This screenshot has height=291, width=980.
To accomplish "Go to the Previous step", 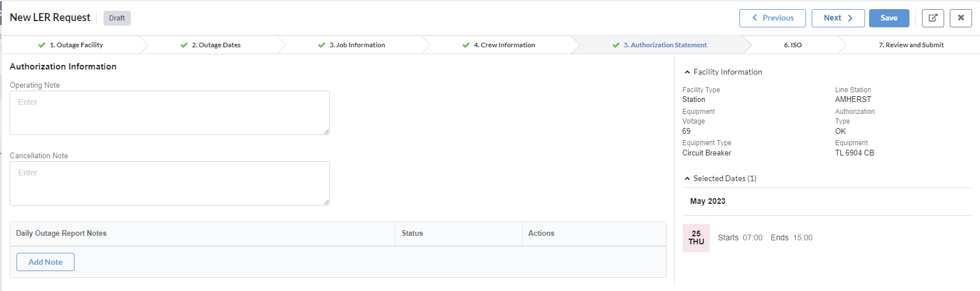I will pos(772,18).
